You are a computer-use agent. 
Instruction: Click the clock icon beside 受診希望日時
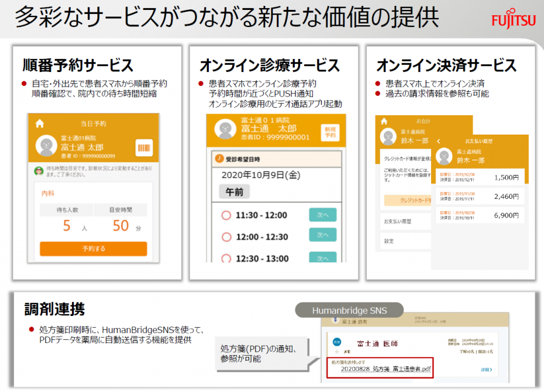click(x=219, y=159)
